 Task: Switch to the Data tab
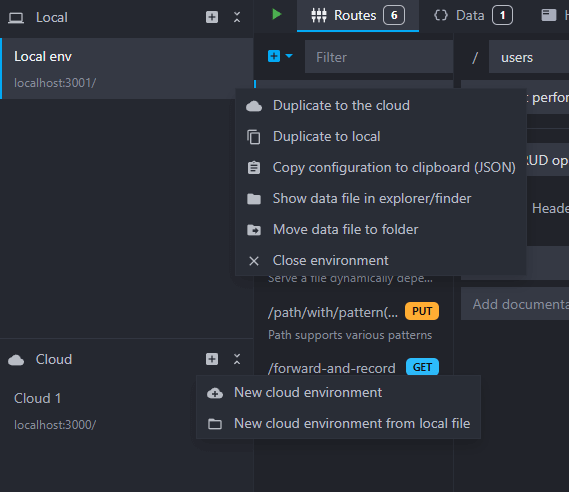[473, 16]
